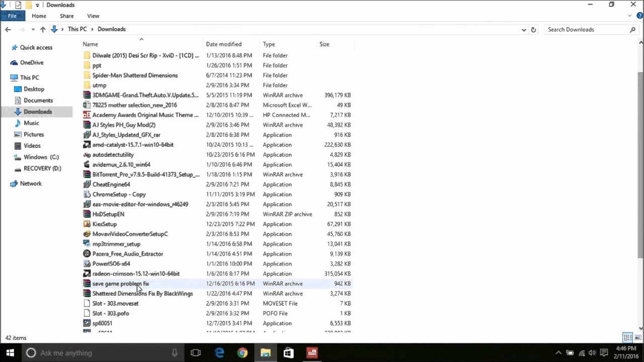This screenshot has height=362, width=644.
Task: Open Microsoft Edge from taskbar
Action: [219, 353]
